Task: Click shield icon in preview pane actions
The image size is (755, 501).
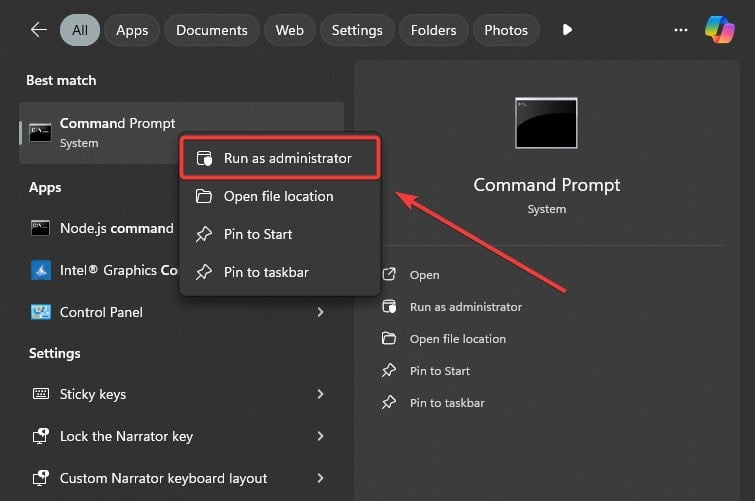Action: click(389, 306)
